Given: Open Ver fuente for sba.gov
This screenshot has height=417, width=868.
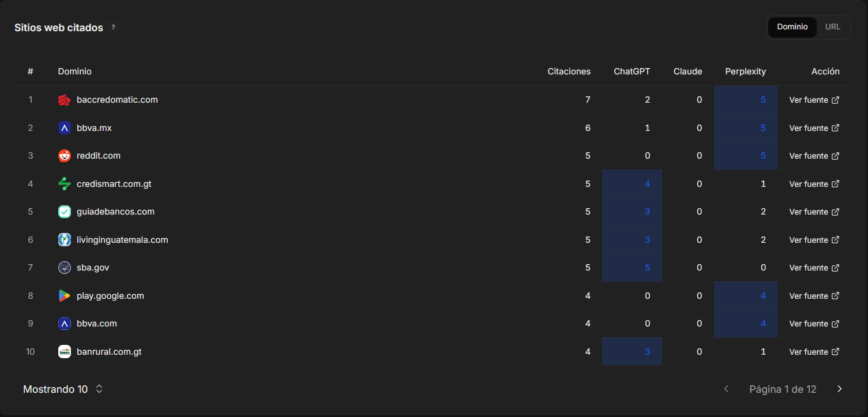Looking at the screenshot, I should [x=814, y=268].
